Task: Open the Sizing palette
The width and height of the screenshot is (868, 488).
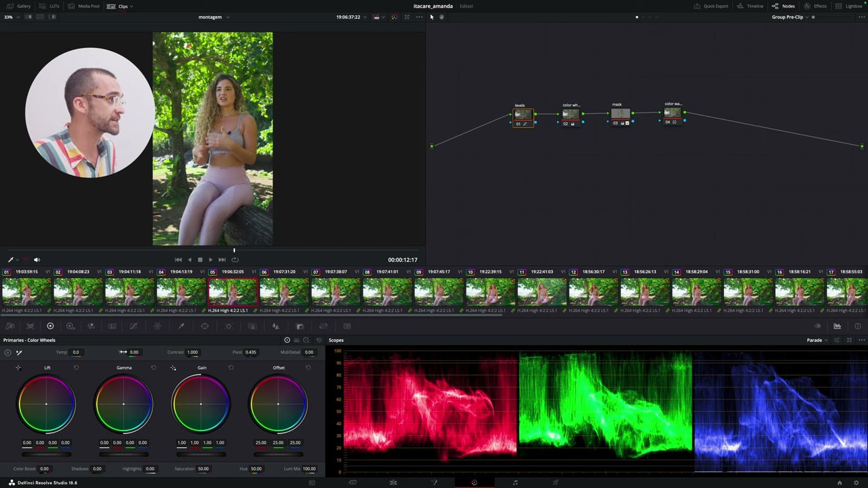Action: 323,326
